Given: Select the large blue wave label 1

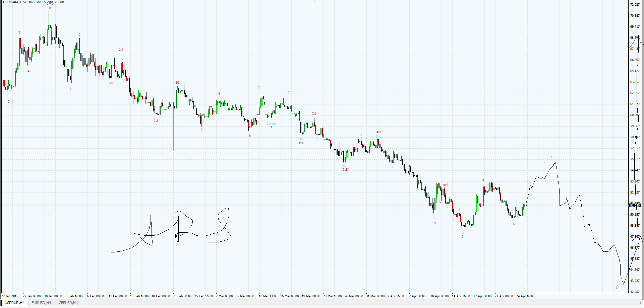Looking at the screenshot, I should (248, 144).
